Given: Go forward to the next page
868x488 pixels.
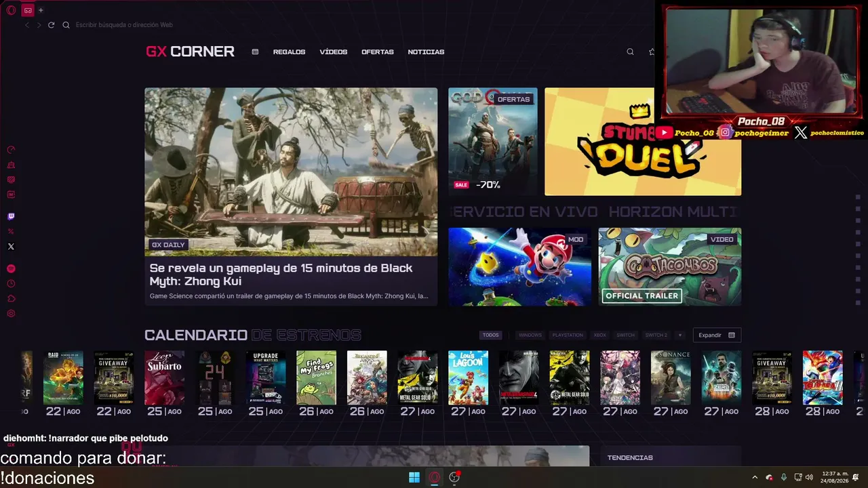Looking at the screenshot, I should coord(39,25).
